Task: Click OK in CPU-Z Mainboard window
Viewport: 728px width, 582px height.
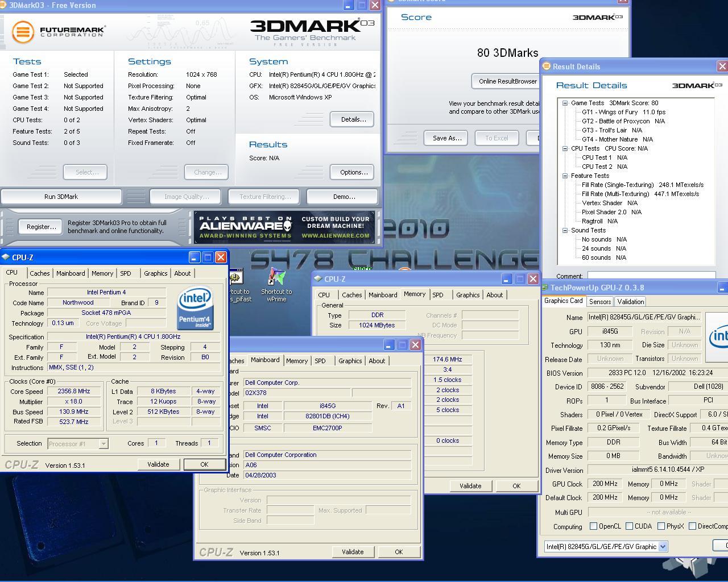Action: tap(399, 552)
